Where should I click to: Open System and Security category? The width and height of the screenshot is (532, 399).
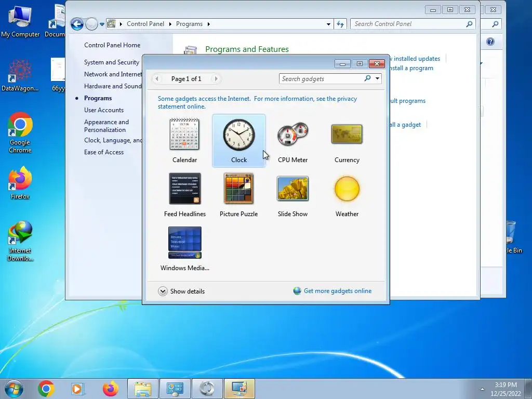[111, 62]
